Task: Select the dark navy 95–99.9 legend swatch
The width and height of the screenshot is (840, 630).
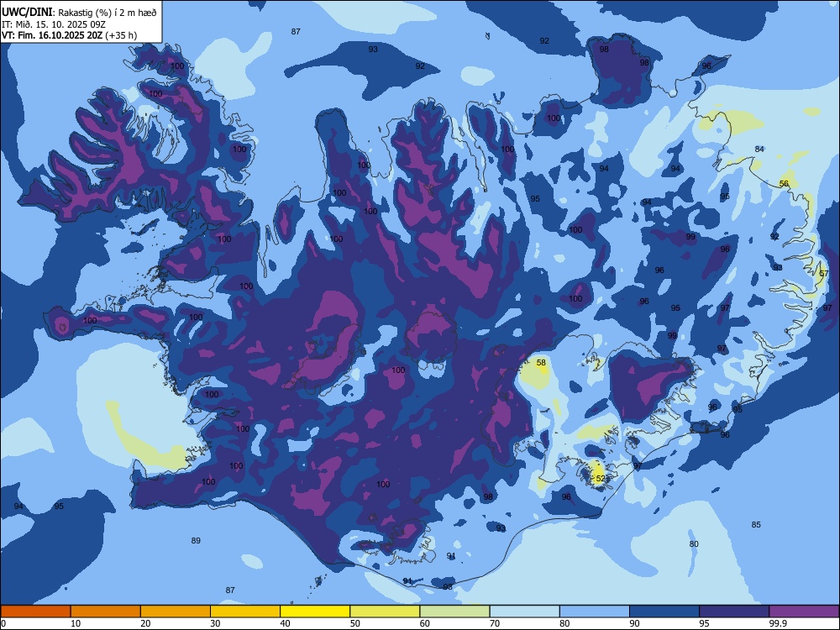Action: pyautogui.click(x=734, y=612)
